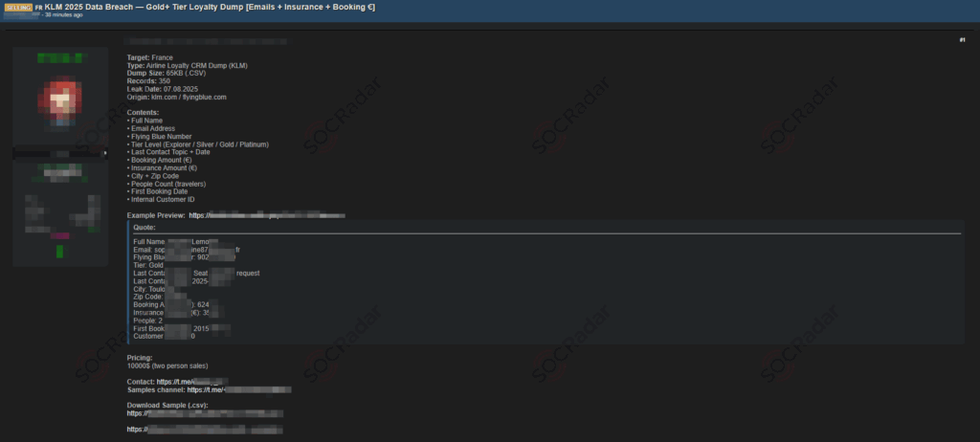Click the 'Dump Size: 65KB (.CSV)' line
980x442 pixels.
pyautogui.click(x=167, y=73)
